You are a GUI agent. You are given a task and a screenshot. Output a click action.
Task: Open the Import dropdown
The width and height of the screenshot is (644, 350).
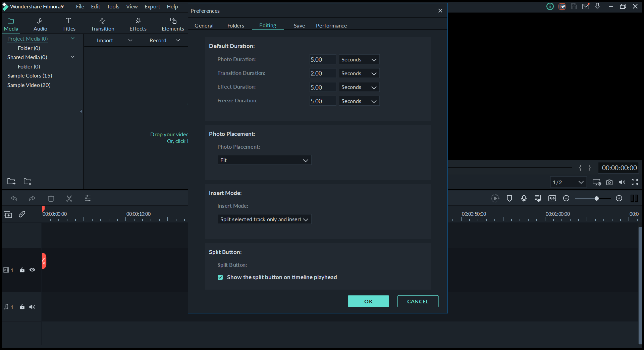tap(130, 40)
